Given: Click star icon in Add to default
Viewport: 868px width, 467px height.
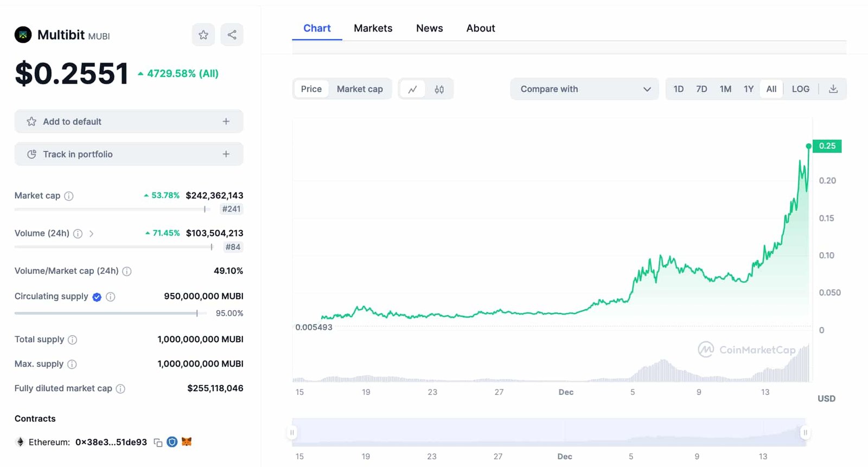Looking at the screenshot, I should 31,121.
